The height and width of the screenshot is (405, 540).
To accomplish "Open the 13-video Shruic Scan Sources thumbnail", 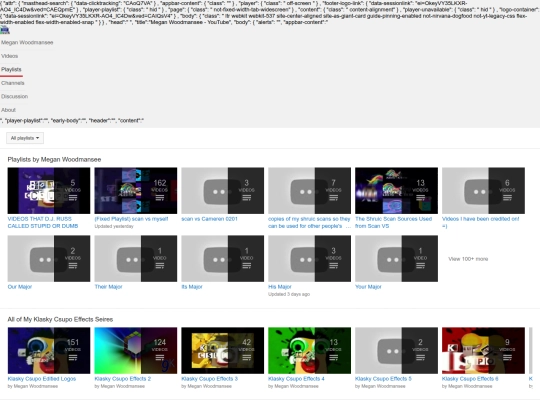I will (396, 190).
